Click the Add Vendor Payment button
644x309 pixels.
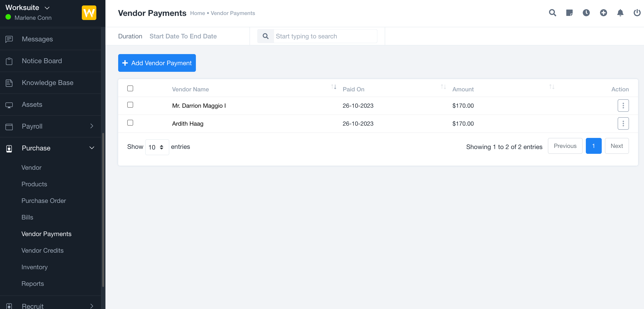pyautogui.click(x=157, y=63)
